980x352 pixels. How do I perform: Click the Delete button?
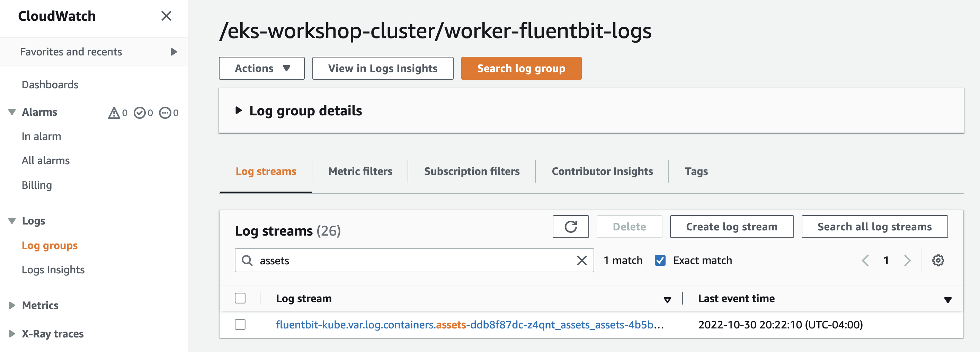pyautogui.click(x=629, y=227)
